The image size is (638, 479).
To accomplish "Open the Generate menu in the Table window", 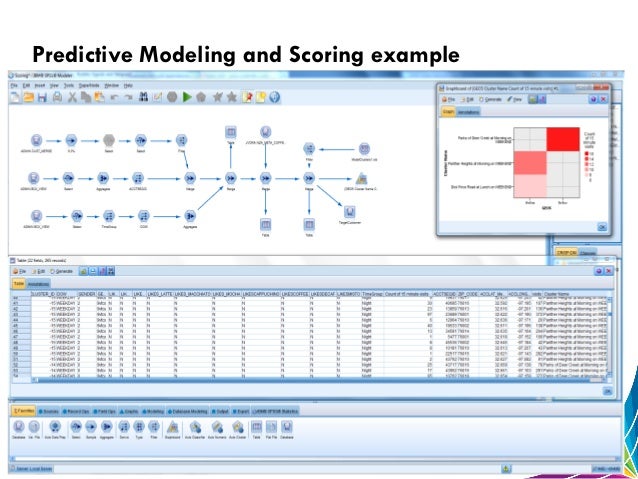I will coord(61,271).
